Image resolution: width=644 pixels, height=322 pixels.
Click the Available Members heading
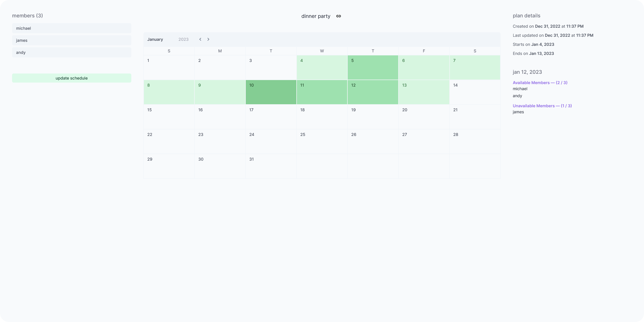click(540, 83)
